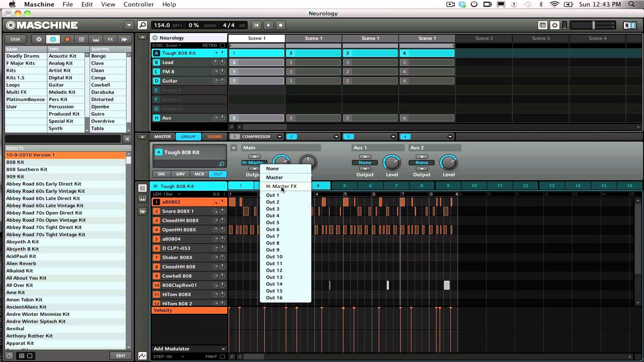Select the Projects filter icon in the browser
The height and width of the screenshot is (362, 644).
(x=39, y=39)
